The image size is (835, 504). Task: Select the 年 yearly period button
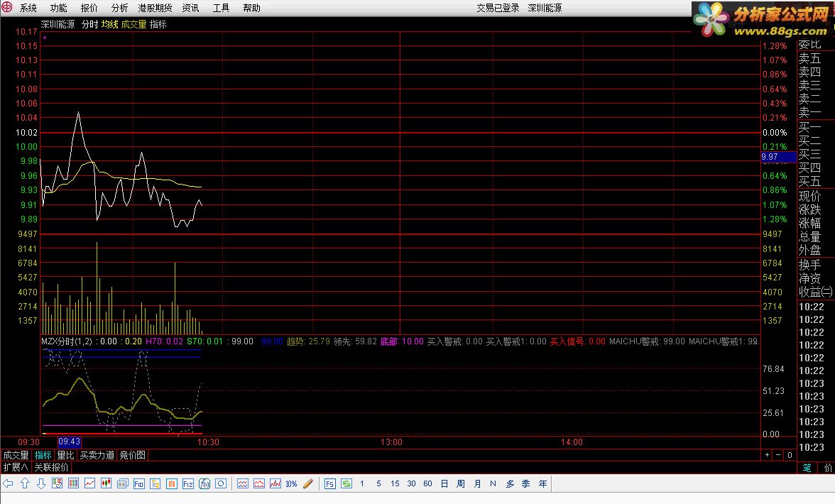[x=542, y=483]
